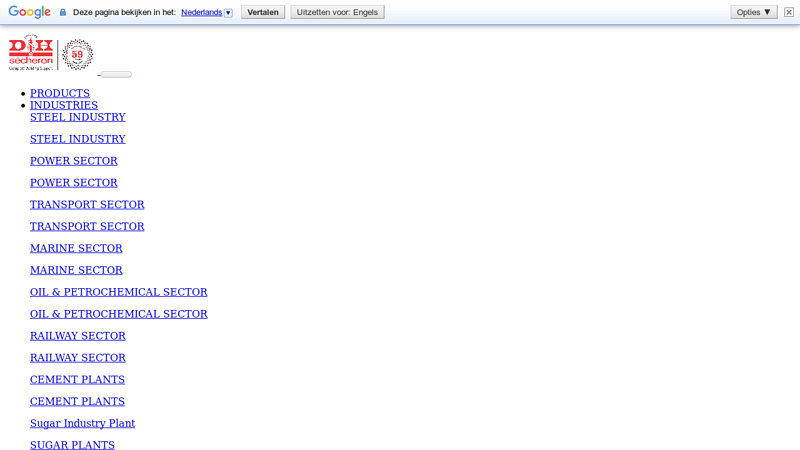Visit the first TRANSPORT SECTOR link
This screenshot has height=450, width=800.
coord(87,205)
